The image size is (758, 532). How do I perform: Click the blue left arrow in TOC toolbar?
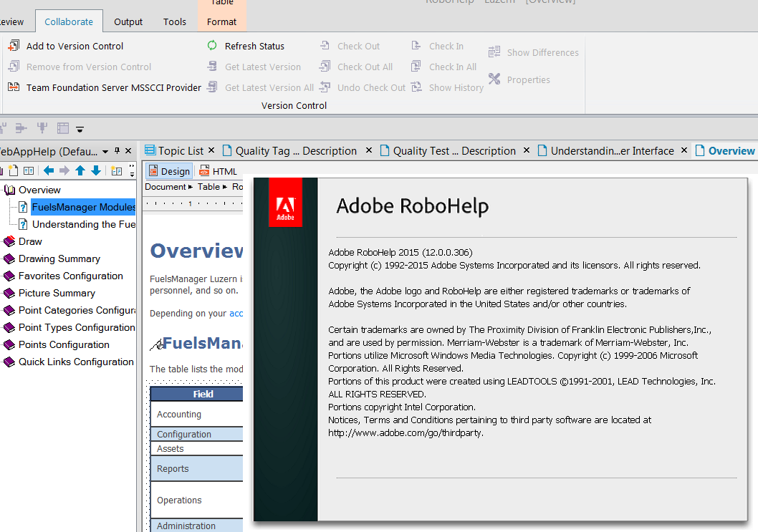coord(49,170)
